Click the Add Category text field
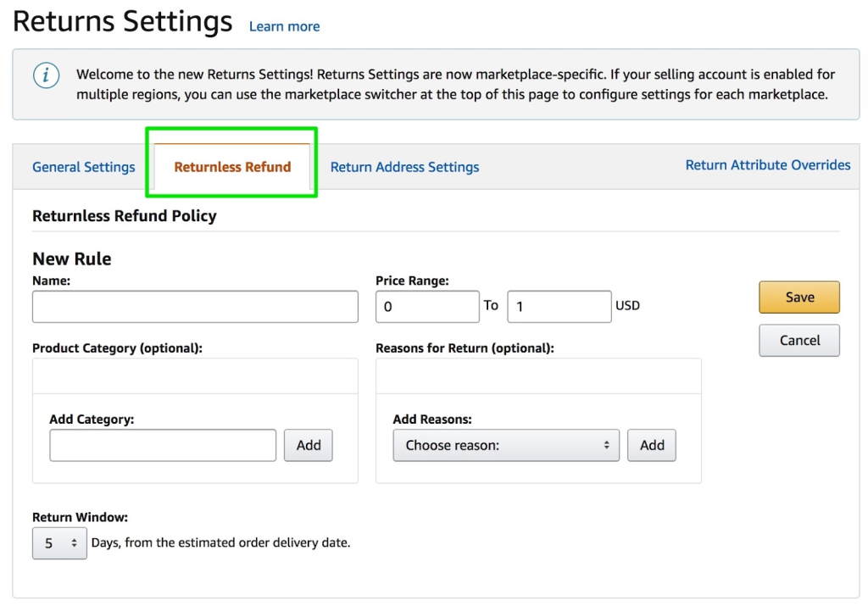This screenshot has width=868, height=606. click(x=163, y=445)
